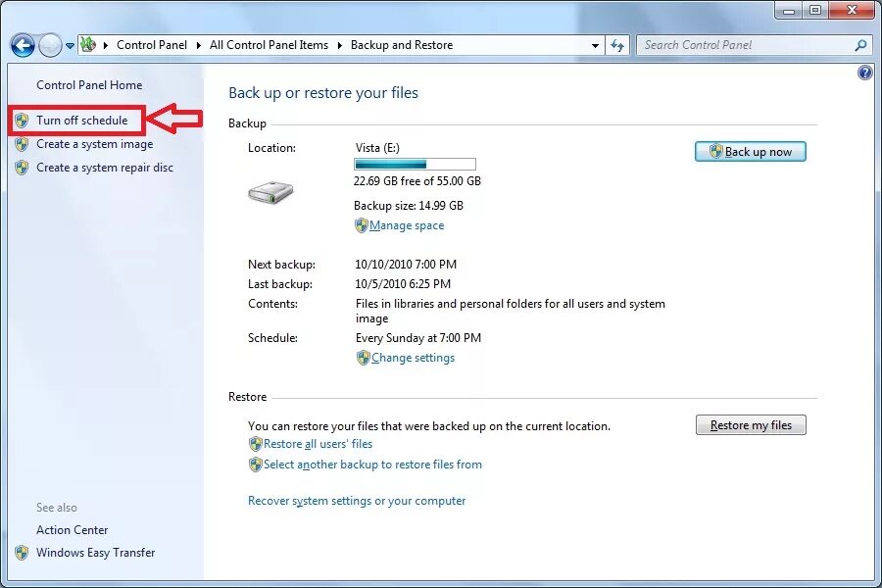
Task: Click shield icon beside Turn off schedule
Action: [x=22, y=121]
